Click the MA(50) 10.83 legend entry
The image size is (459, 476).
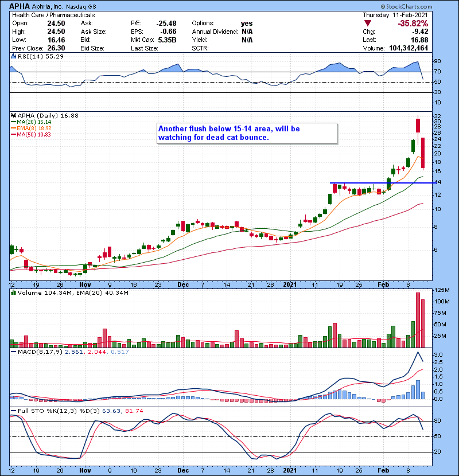click(31, 135)
